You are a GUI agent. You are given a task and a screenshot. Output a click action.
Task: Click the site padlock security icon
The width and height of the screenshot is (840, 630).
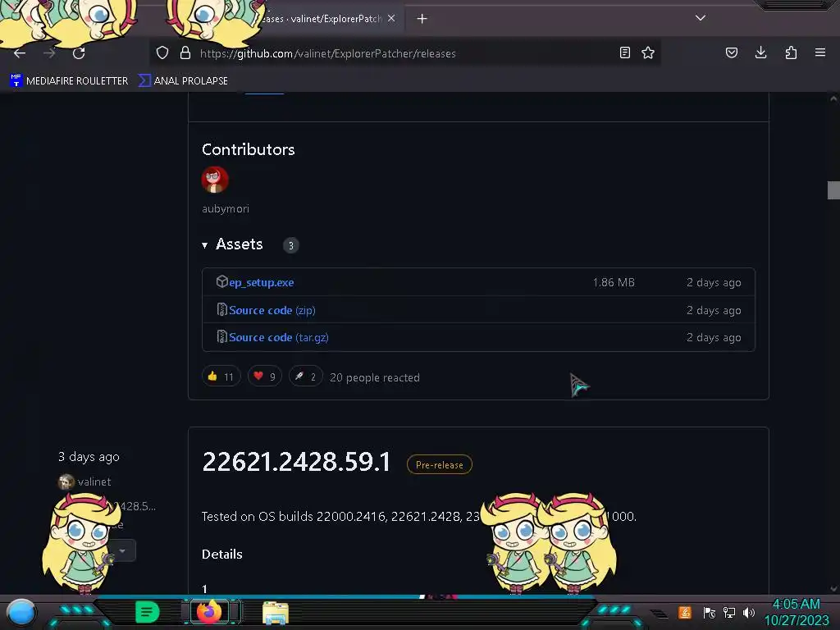(x=185, y=53)
